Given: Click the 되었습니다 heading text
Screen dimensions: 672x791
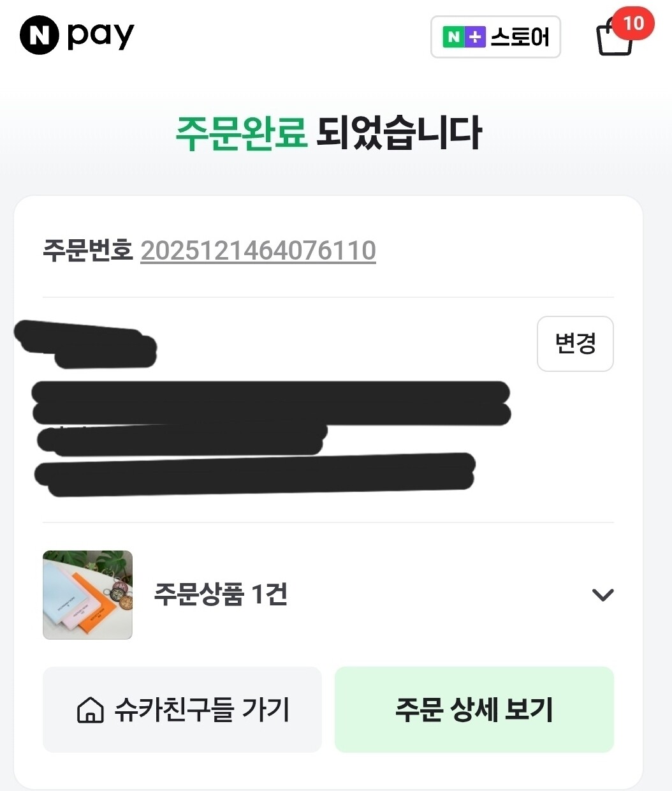Looking at the screenshot, I should (398, 133).
